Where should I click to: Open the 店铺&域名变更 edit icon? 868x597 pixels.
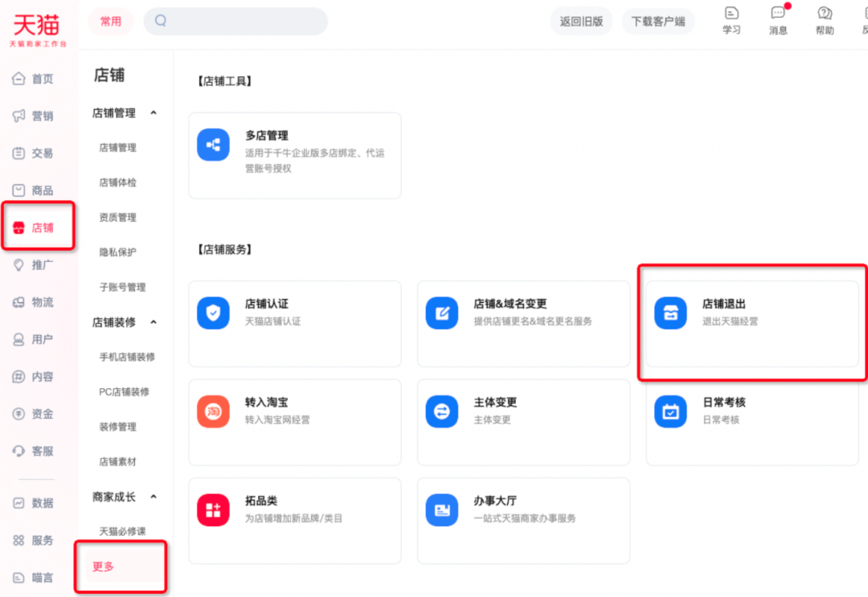(442, 313)
